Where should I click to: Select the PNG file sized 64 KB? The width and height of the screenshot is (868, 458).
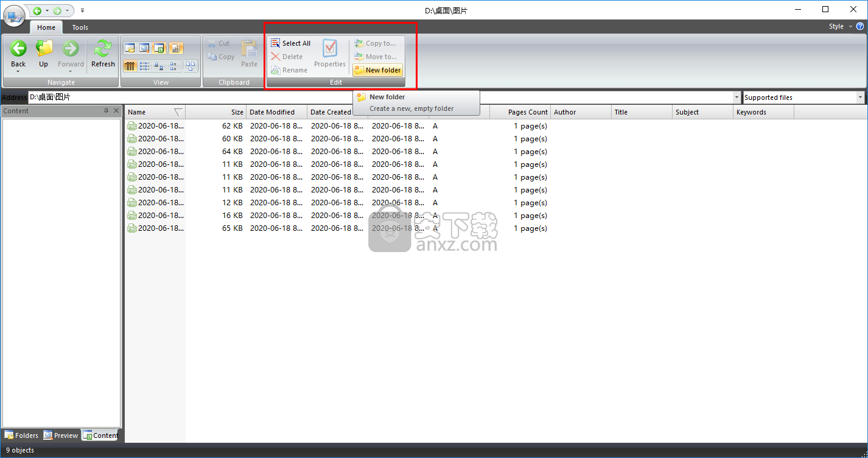tap(155, 152)
